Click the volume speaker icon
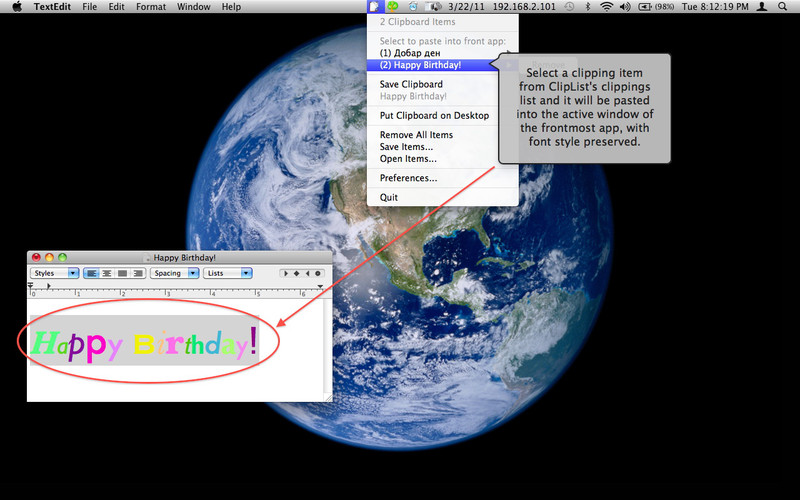This screenshot has height=500, width=800. pos(624,7)
